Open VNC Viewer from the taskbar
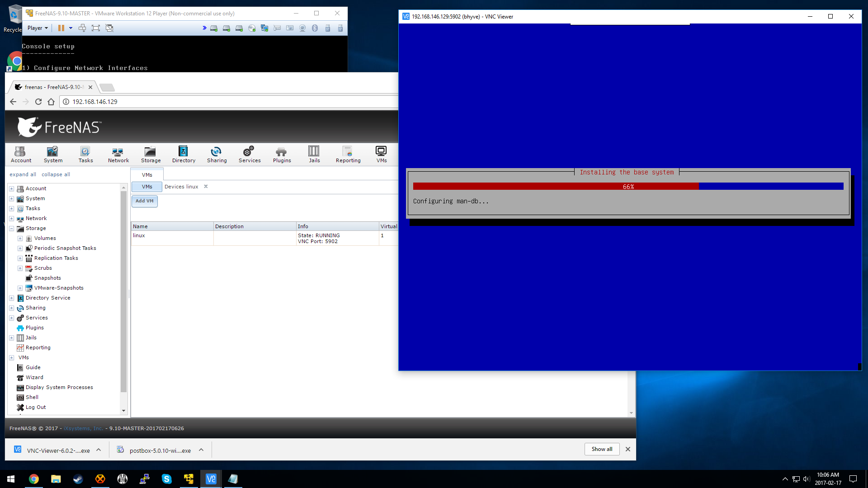Image resolution: width=868 pixels, height=488 pixels. (x=211, y=479)
